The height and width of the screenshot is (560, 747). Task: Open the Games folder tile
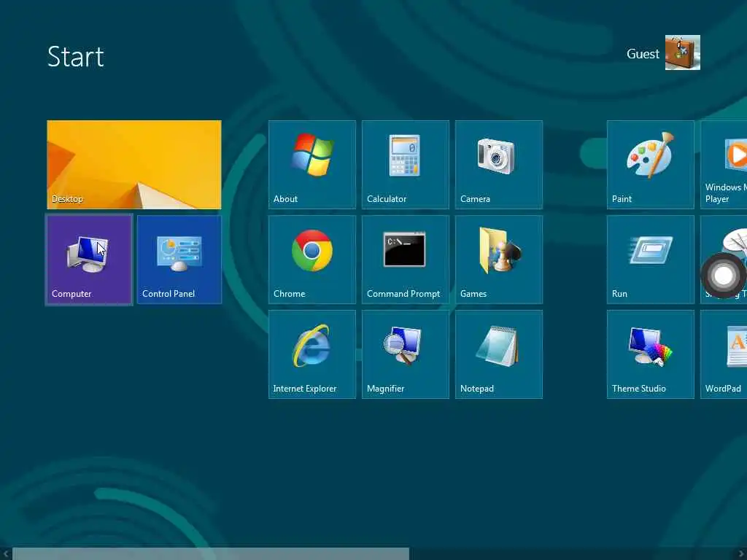[499, 260]
